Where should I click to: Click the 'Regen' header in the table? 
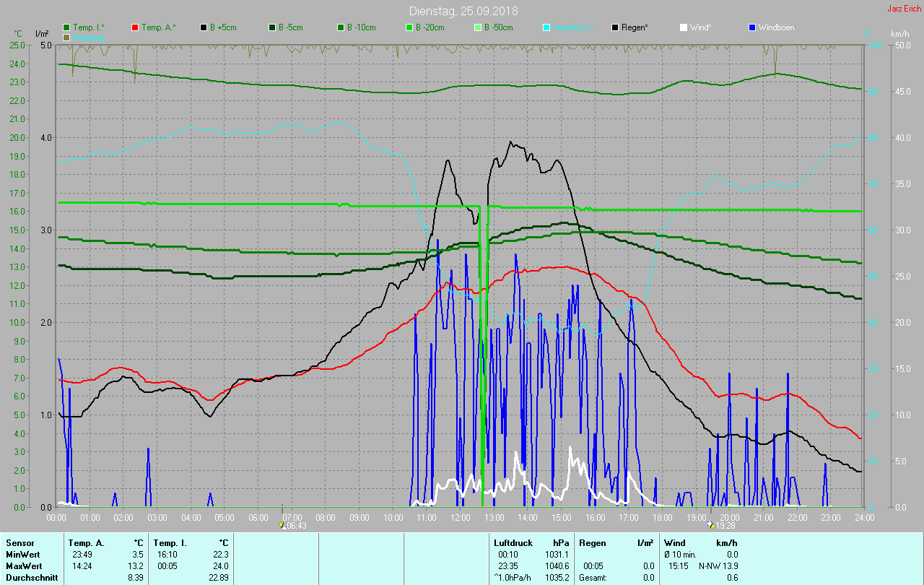click(x=593, y=542)
